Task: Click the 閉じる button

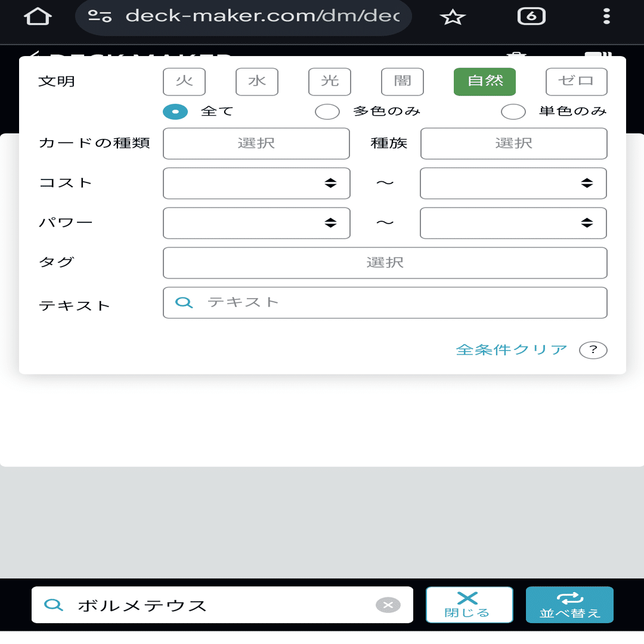Action: tap(469, 604)
